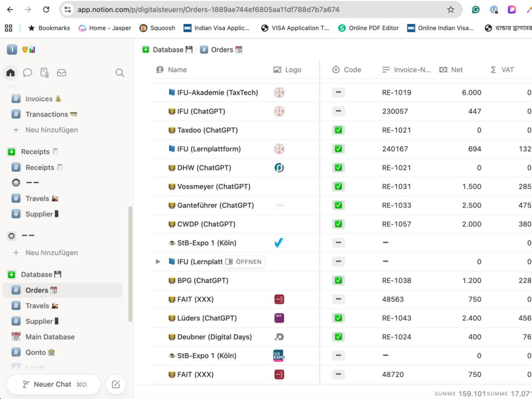This screenshot has width=532, height=399.
Task: Toggle Code checkbox for Vossmeyer (ChatGPT)
Action: (338, 186)
